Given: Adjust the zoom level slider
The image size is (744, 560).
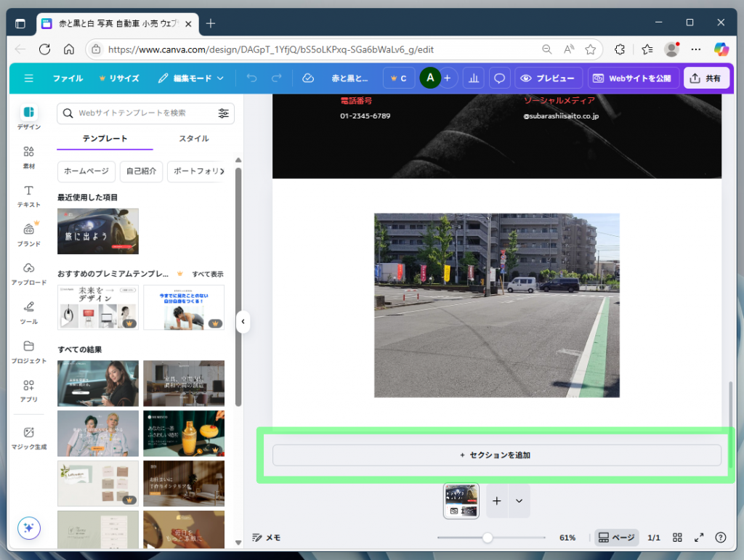Looking at the screenshot, I should click(x=488, y=537).
